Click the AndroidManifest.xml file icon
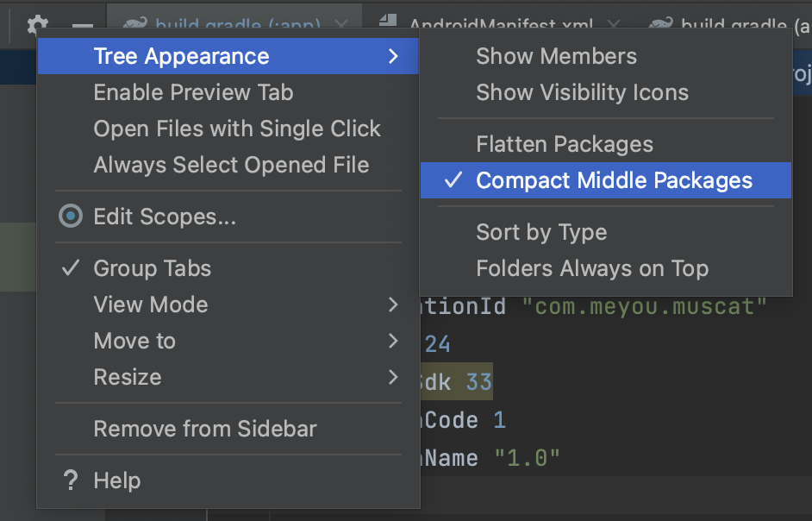The height and width of the screenshot is (521, 812). 388,22
